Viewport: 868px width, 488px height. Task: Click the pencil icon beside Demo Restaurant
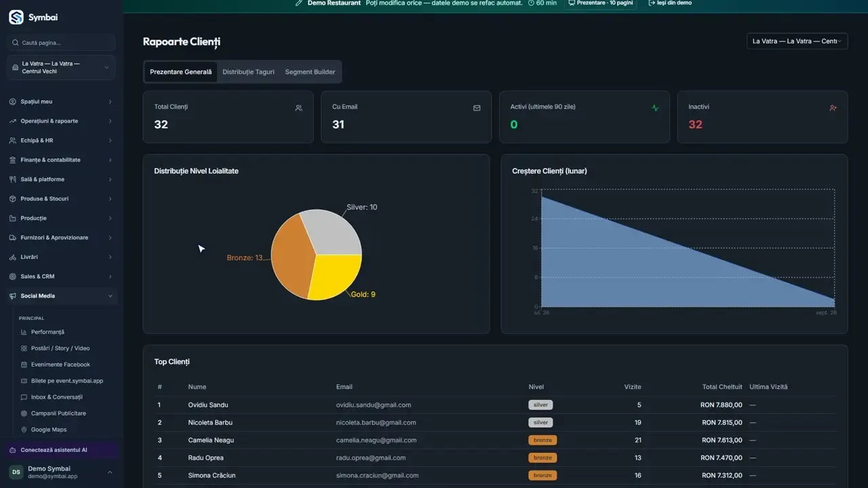tap(299, 3)
